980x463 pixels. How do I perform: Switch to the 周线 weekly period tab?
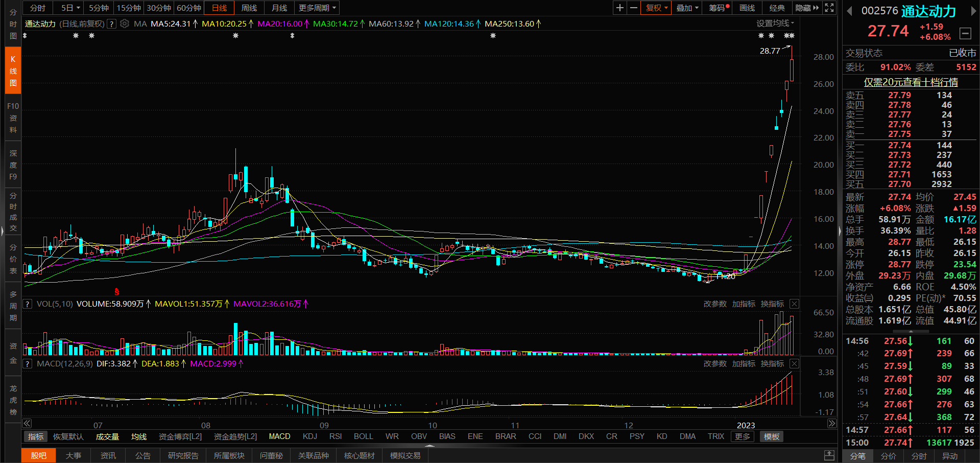tap(249, 8)
